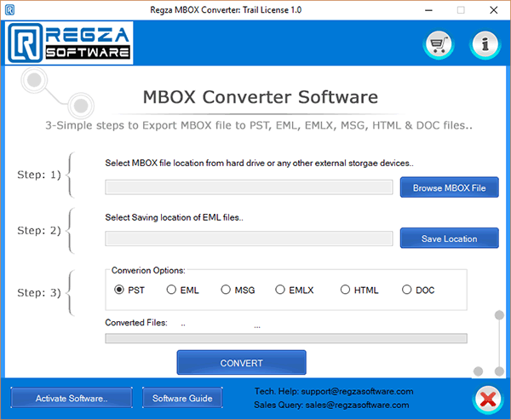This screenshot has height=420, width=511.
Task: Click the red X exit icon
Action: tap(488, 399)
